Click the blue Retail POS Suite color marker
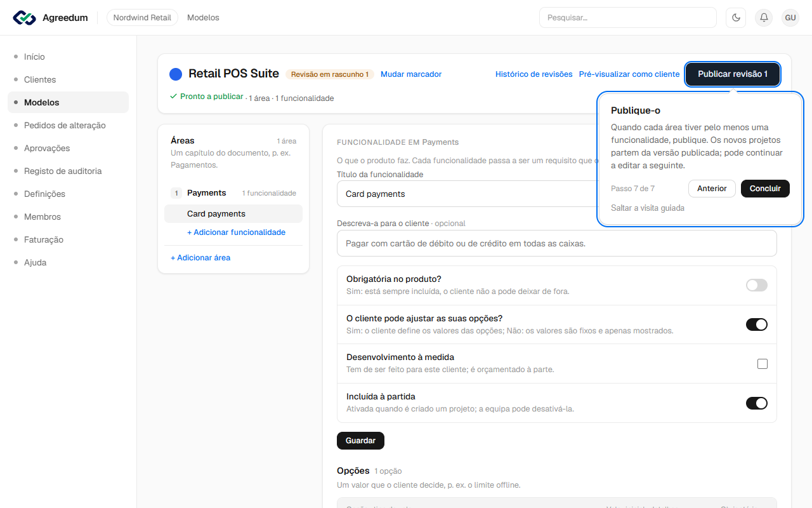Viewport: 812px width, 508px height. point(176,74)
